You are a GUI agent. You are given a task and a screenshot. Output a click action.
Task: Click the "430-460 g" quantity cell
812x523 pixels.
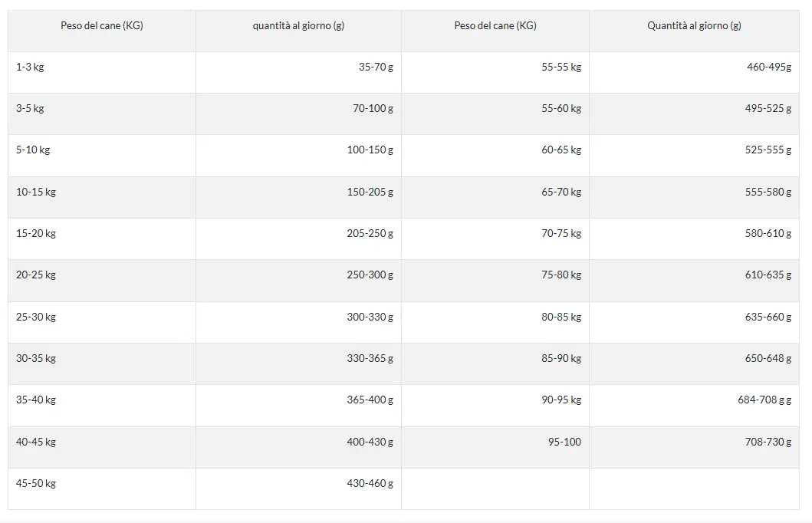coord(370,484)
